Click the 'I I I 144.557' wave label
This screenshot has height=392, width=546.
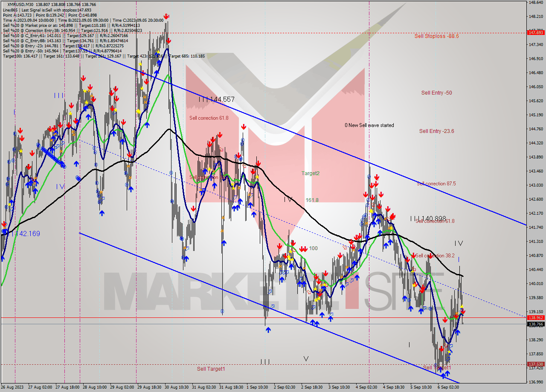216,99
